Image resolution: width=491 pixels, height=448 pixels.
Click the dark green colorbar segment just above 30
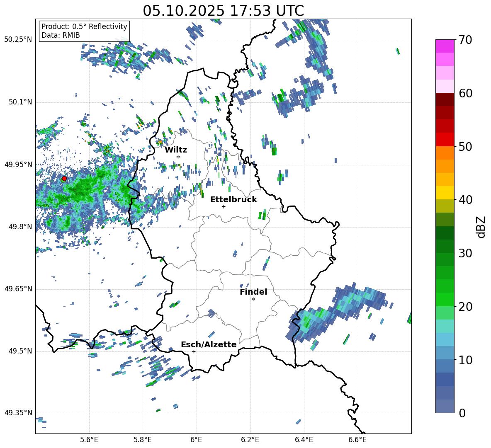[445, 246]
